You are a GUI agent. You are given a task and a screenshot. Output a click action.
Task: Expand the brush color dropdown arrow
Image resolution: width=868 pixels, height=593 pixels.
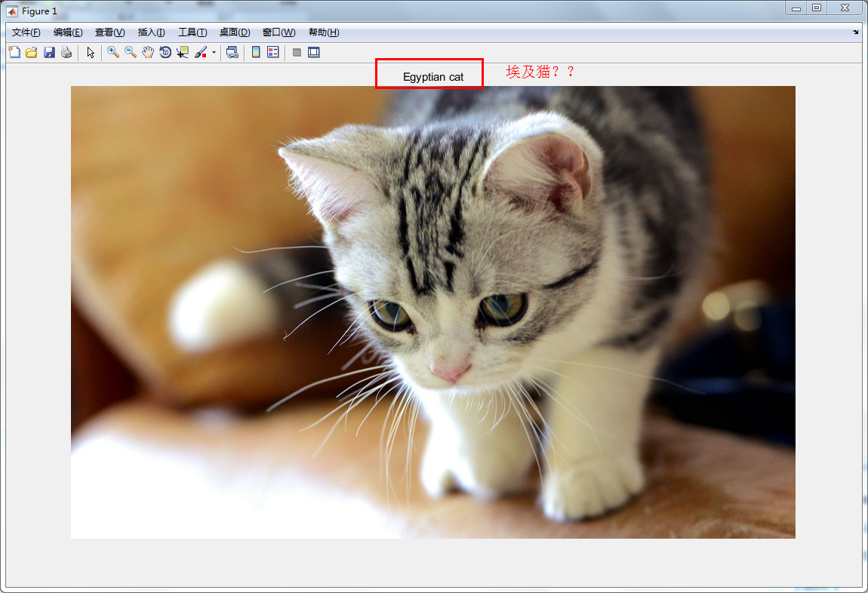click(214, 53)
